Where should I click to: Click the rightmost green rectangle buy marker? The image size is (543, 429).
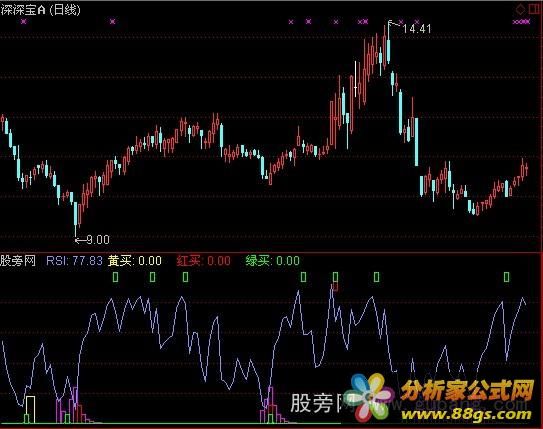tap(506, 277)
